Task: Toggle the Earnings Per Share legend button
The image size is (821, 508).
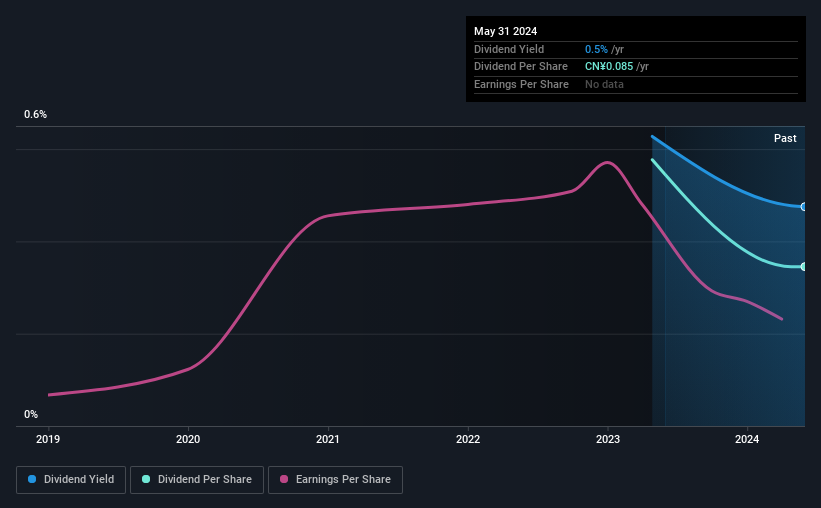Action: [335, 480]
